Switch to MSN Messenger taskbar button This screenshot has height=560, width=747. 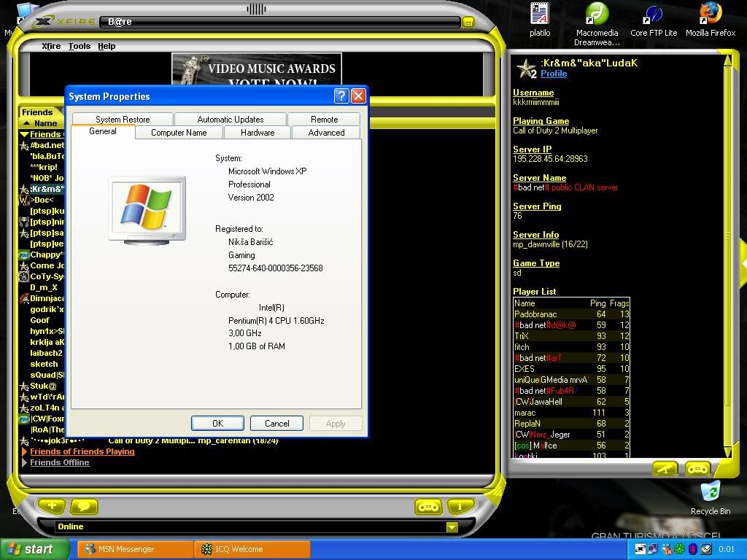coord(136,549)
